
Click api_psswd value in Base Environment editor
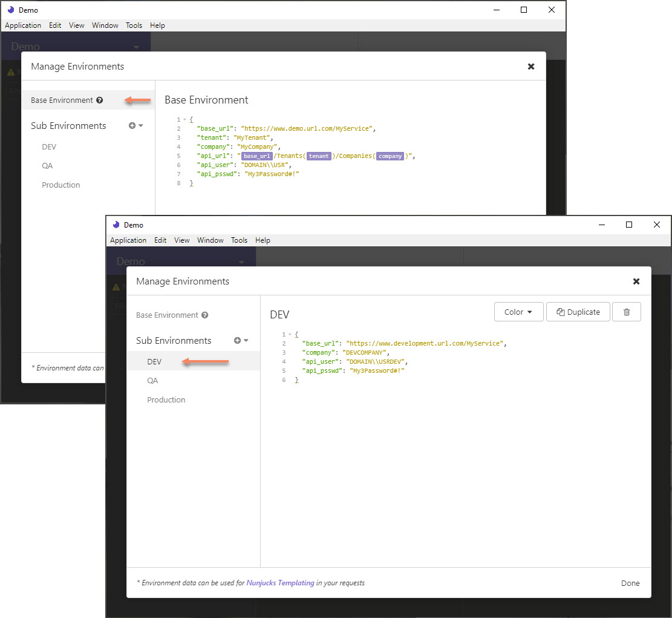[272, 174]
